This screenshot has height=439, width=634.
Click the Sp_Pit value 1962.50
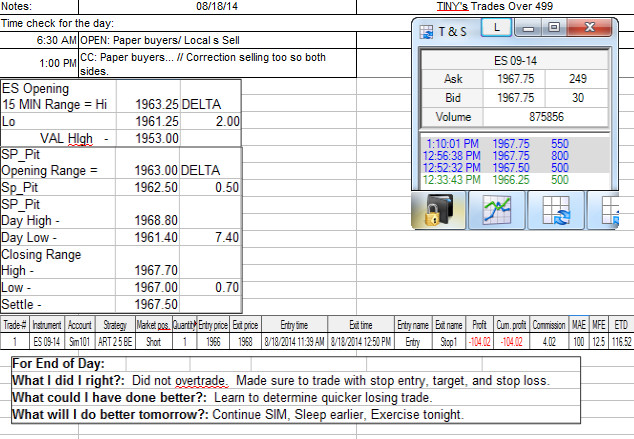148,187
